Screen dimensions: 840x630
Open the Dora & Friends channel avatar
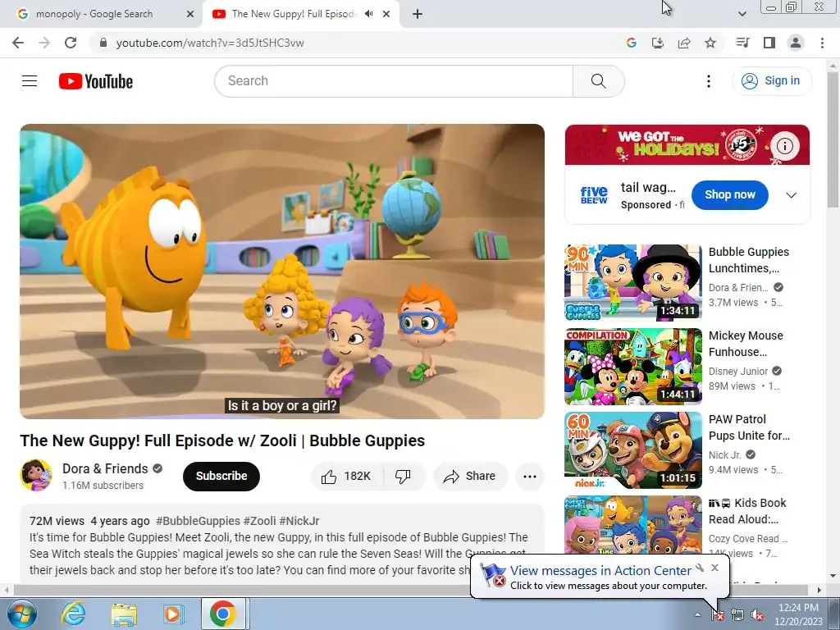pos(36,475)
